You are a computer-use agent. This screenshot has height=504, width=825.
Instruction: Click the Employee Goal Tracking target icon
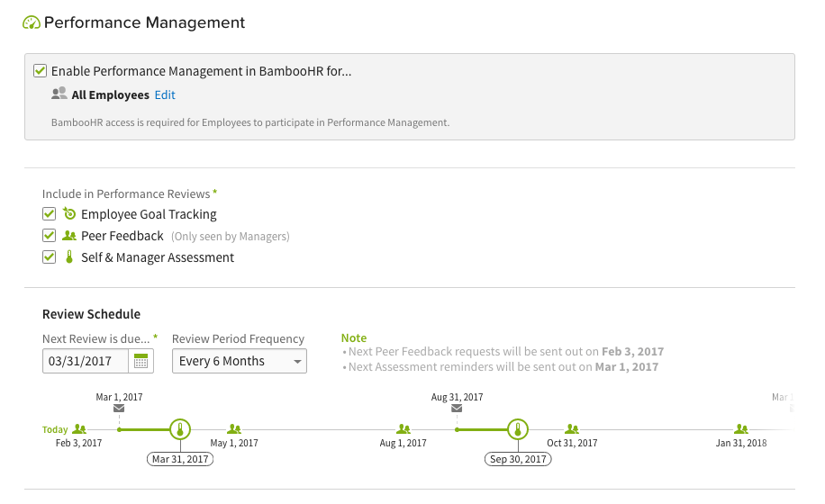pos(69,213)
